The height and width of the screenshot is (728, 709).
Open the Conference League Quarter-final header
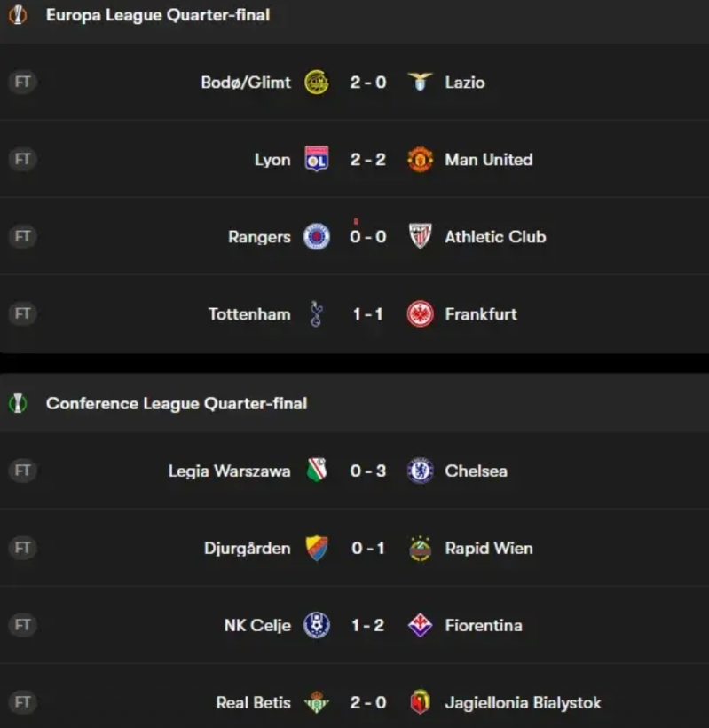pos(177,403)
